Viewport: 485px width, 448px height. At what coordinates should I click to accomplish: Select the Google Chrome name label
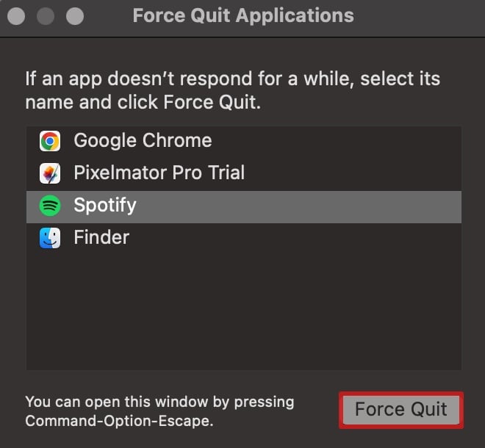coord(143,141)
